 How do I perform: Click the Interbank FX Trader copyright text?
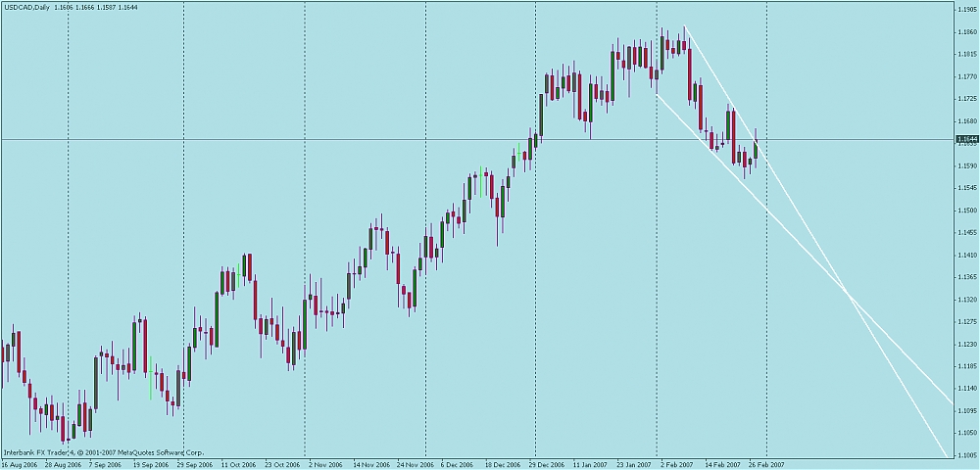tap(103, 453)
